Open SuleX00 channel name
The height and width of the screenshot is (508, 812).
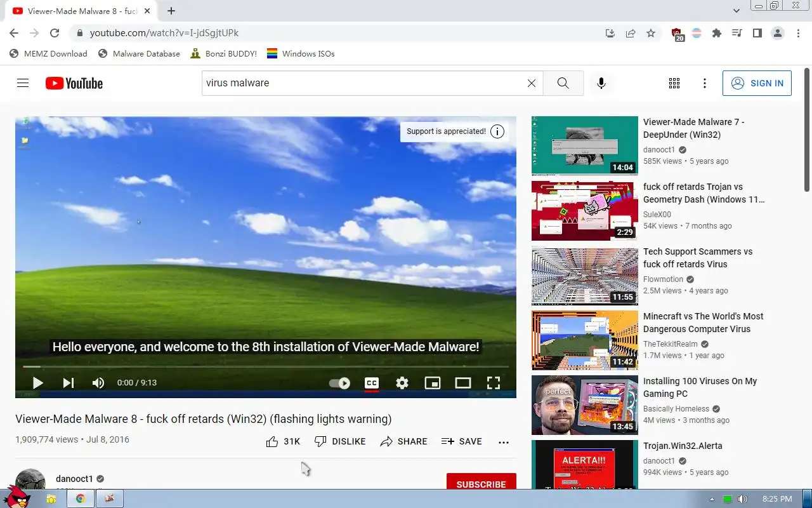coord(657,215)
